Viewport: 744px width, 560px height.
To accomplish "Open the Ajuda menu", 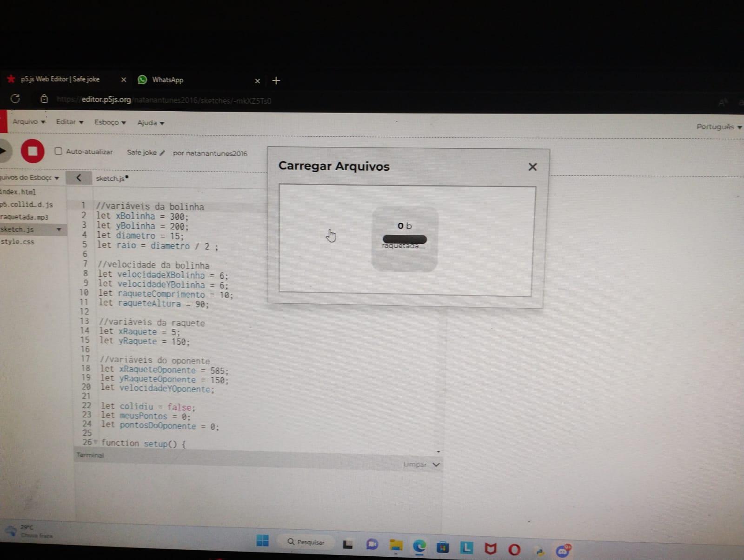I will [x=150, y=123].
